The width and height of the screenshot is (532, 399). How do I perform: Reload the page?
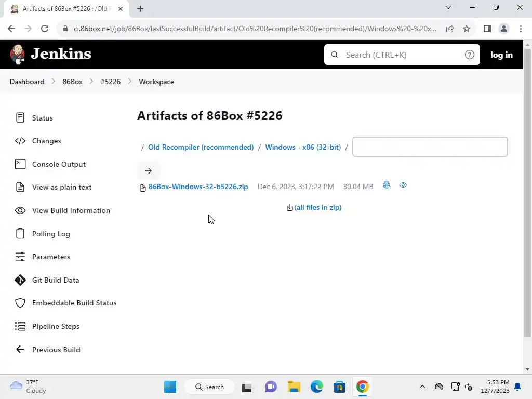45,29
